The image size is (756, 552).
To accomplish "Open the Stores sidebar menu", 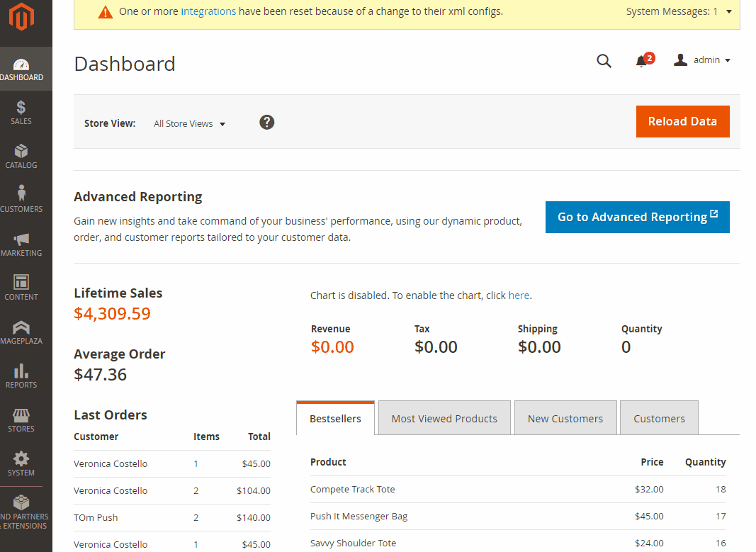I will pos(21,419).
